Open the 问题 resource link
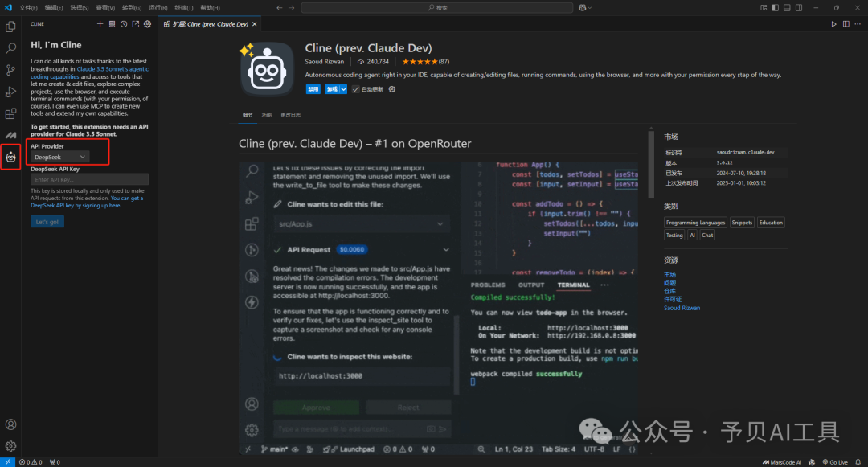This screenshot has width=868, height=467. tap(669, 283)
